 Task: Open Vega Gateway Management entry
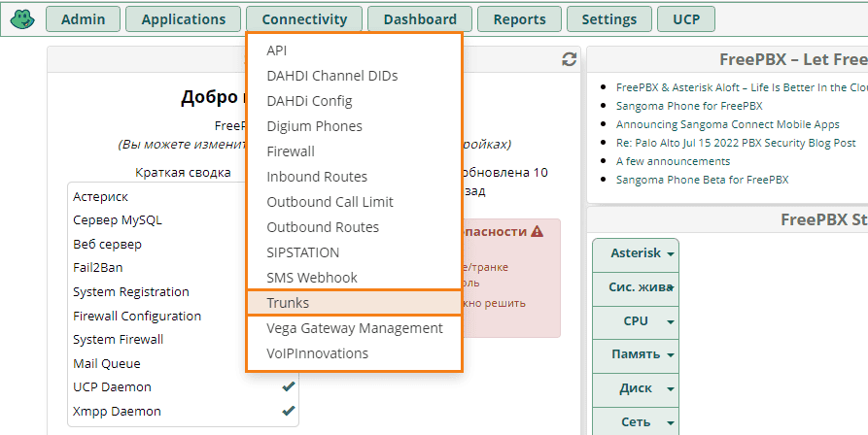(354, 328)
